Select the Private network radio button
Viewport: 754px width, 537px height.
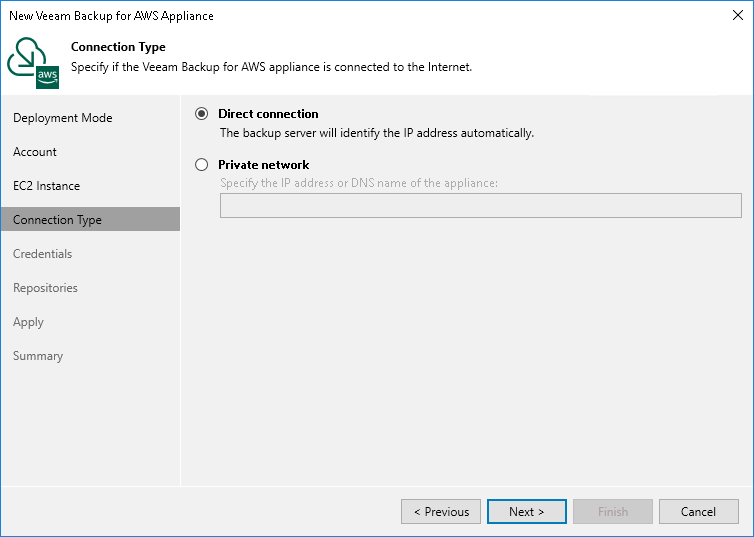click(202, 165)
